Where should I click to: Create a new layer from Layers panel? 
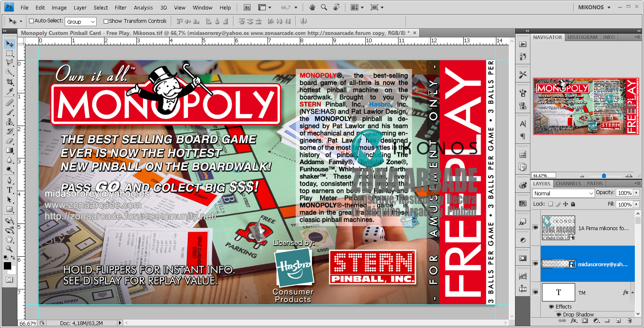[618, 321]
